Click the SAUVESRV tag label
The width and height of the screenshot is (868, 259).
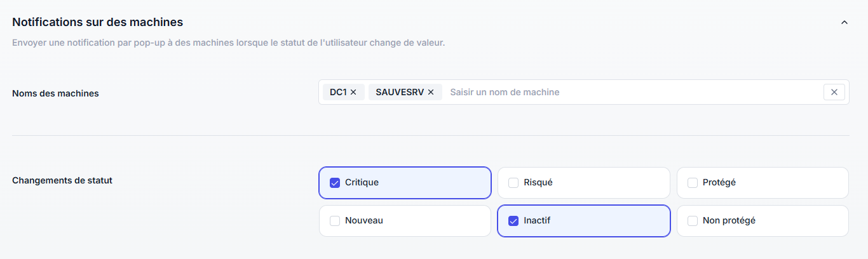tap(399, 92)
